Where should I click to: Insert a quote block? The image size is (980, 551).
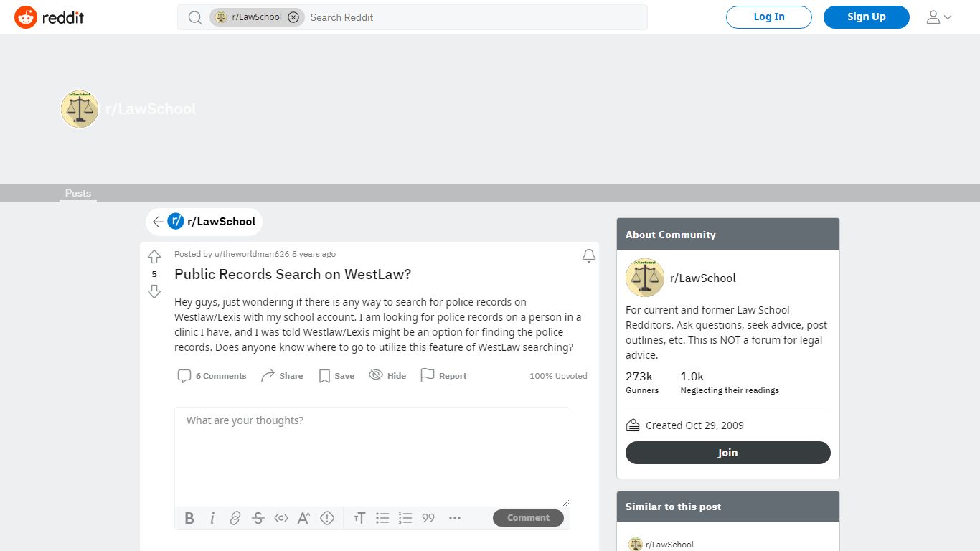(x=428, y=518)
